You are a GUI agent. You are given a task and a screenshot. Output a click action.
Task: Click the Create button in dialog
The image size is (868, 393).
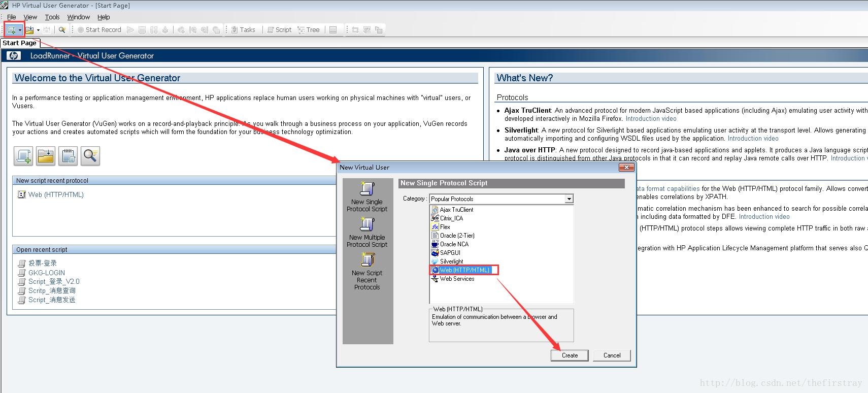coord(570,355)
